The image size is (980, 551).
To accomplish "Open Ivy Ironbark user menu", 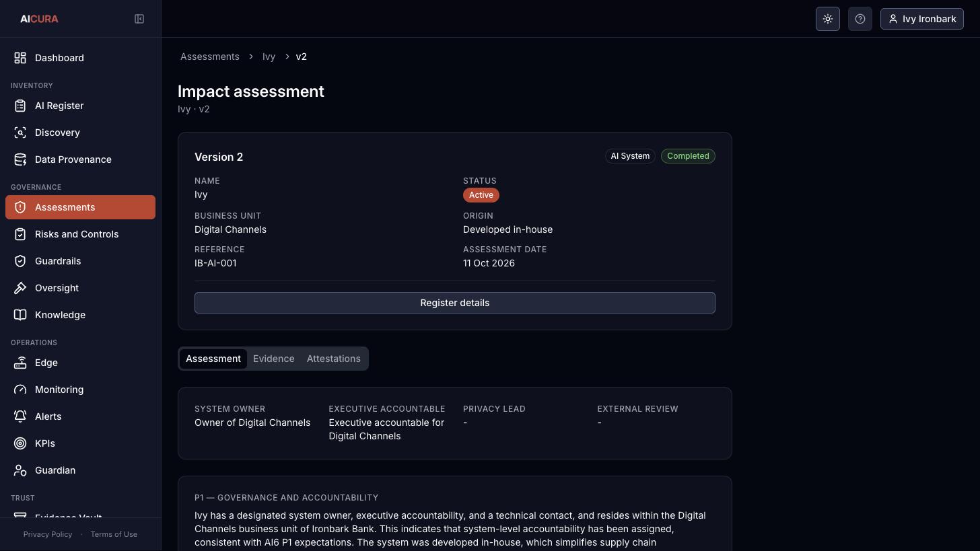I will pos(922,19).
